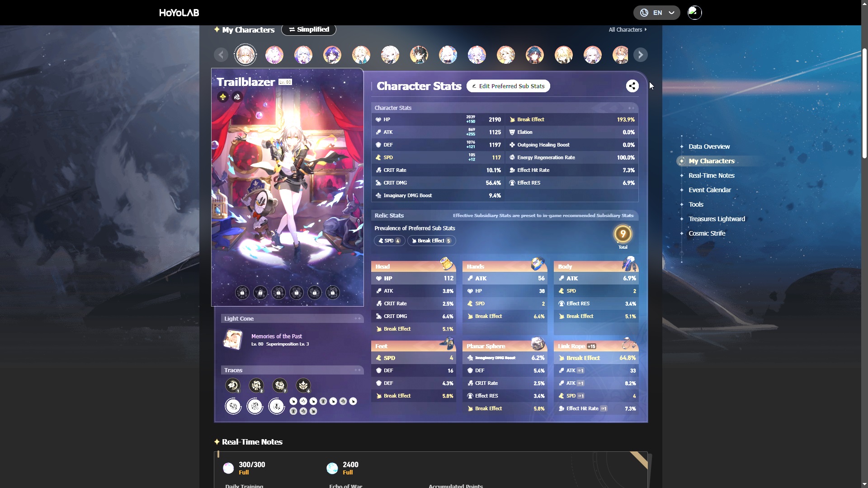Viewport: 868px width, 488px height.
Task: Click the sparkle icon beside My Characters heading
Action: 217,29
